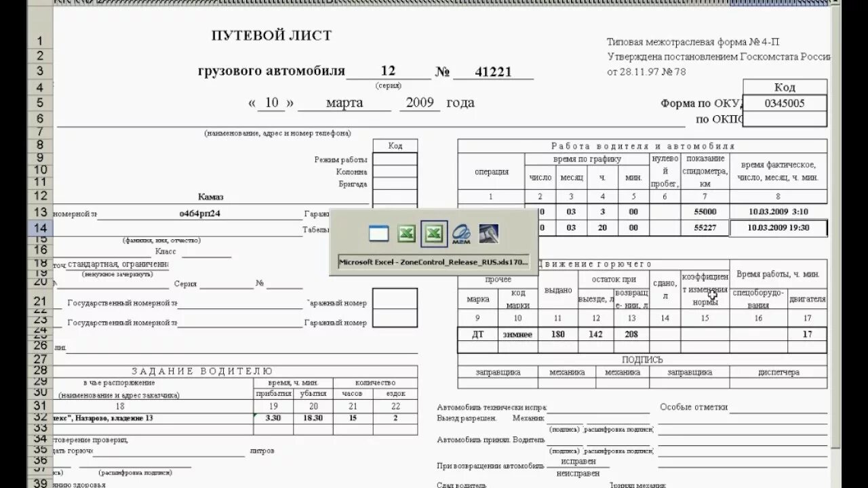Screen dimensions: 868x488
Task: Click departure time cell '18.30'
Action: 313,418
